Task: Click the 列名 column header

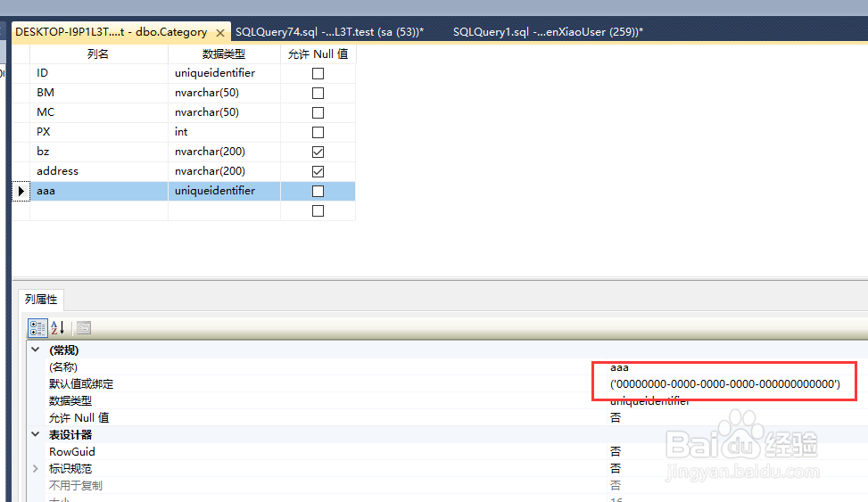Action: [x=98, y=54]
